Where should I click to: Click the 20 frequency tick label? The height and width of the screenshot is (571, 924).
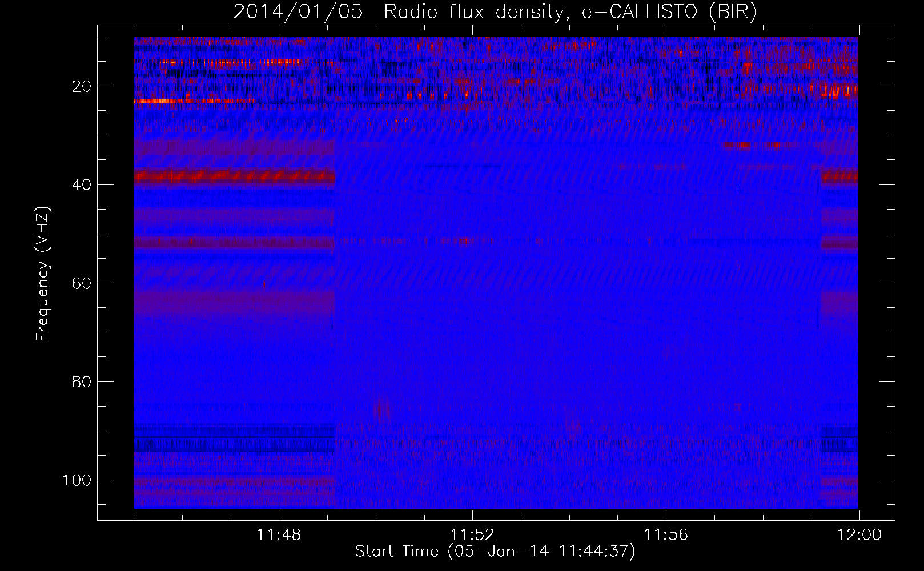tap(82, 86)
